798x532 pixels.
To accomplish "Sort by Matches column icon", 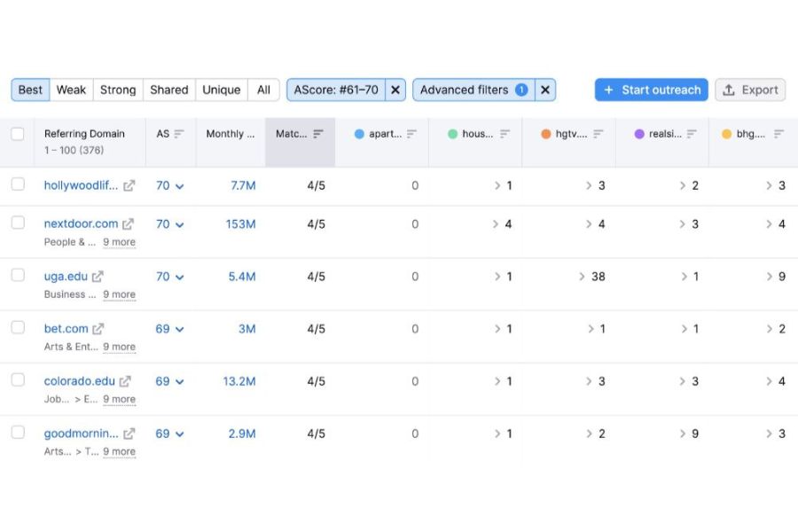I will point(318,134).
